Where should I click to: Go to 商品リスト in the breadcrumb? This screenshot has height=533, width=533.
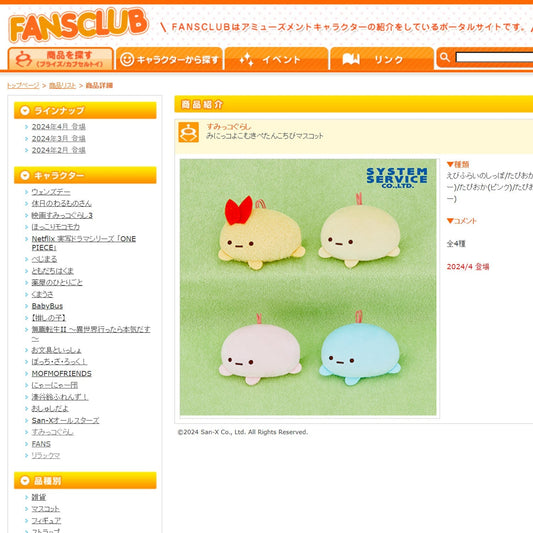pos(62,85)
